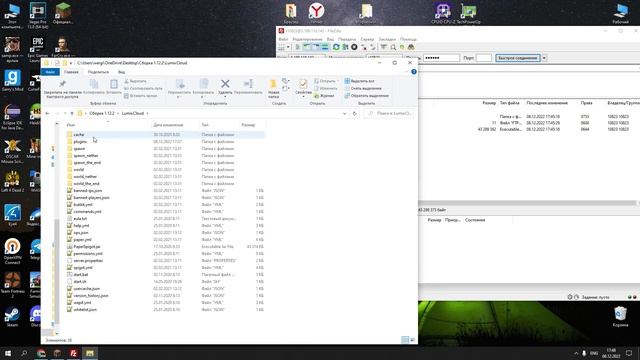Viewport: 640px width, 360px height.
Task: Expand chevron after LumixCloud breadcrumb
Action: coord(147,113)
